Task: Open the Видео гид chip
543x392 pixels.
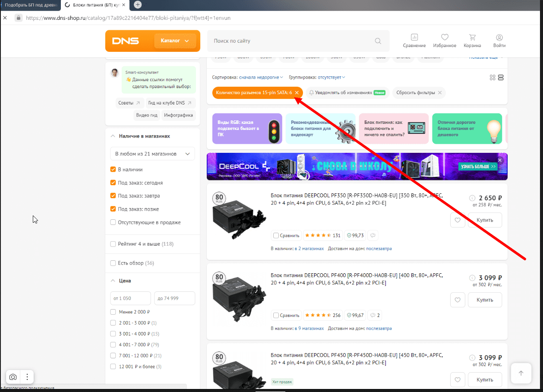Action: pos(147,115)
